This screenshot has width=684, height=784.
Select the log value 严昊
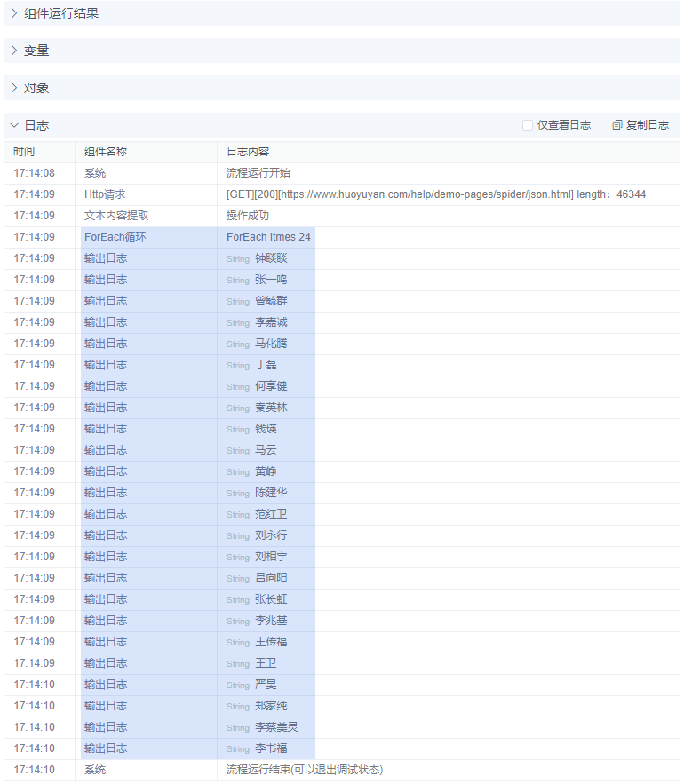266,685
